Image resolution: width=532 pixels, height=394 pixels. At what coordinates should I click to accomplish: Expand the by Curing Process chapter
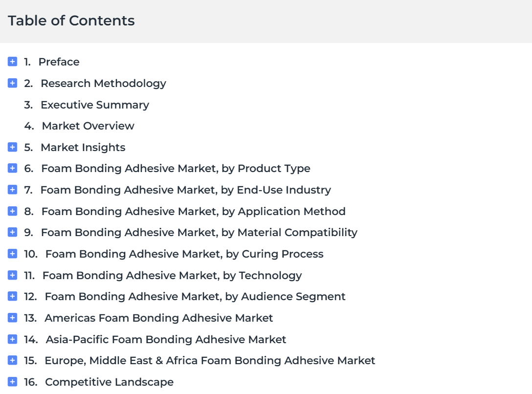[13, 253]
